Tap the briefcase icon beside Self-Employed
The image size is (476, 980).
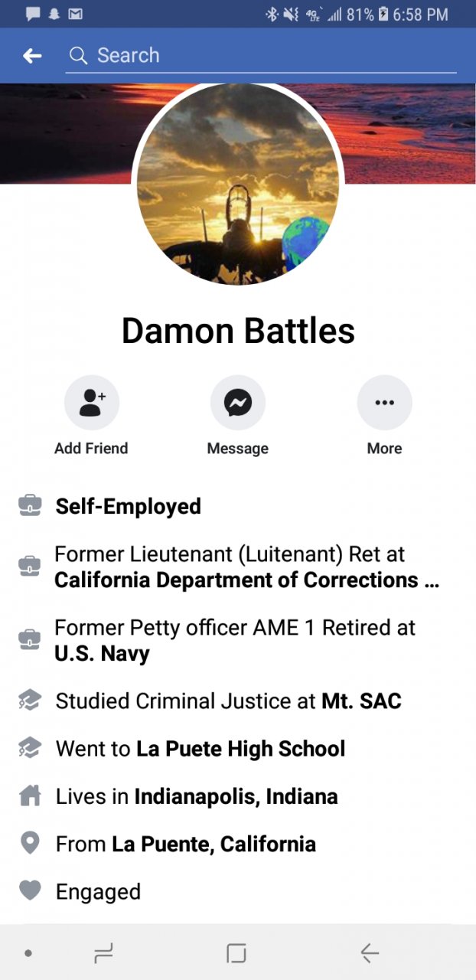[x=30, y=506]
